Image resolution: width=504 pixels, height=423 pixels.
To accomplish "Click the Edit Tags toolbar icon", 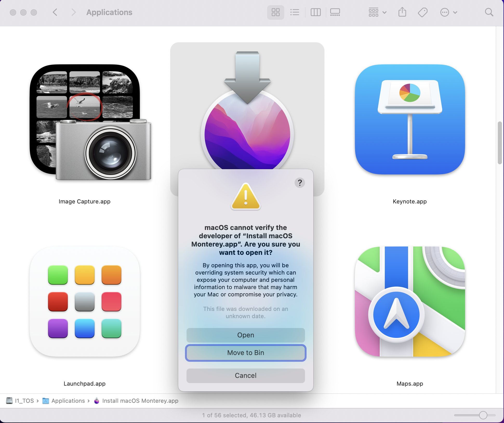I will click(423, 12).
